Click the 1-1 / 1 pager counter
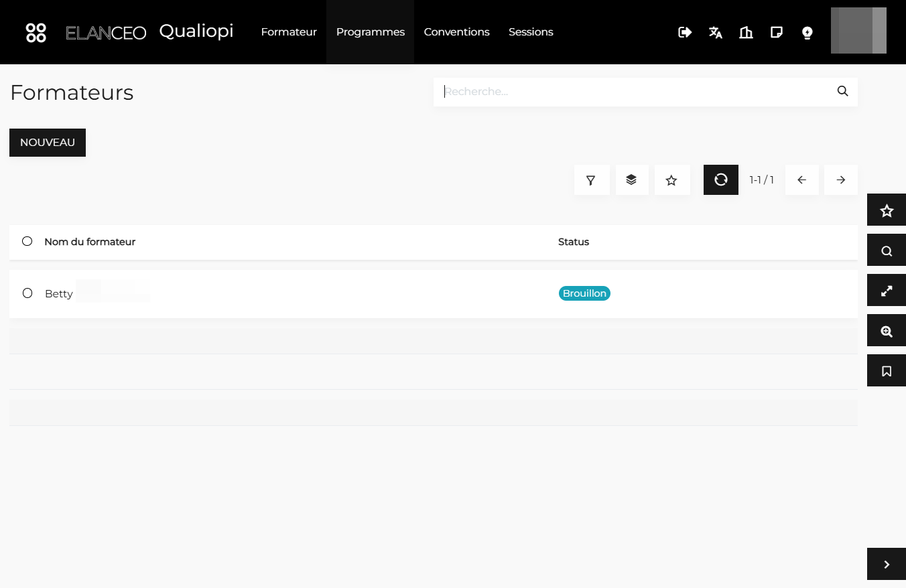 pos(762,180)
